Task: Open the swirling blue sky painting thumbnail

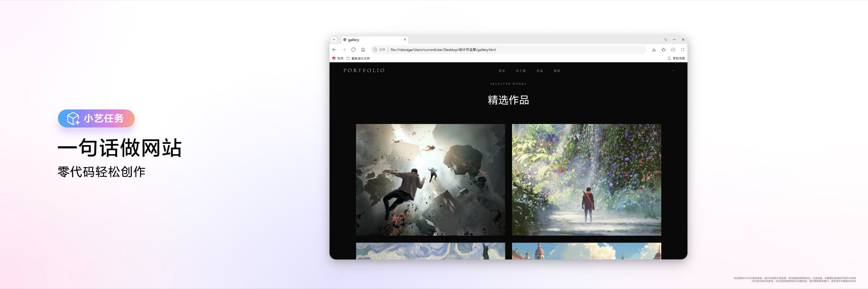Action: click(x=430, y=251)
